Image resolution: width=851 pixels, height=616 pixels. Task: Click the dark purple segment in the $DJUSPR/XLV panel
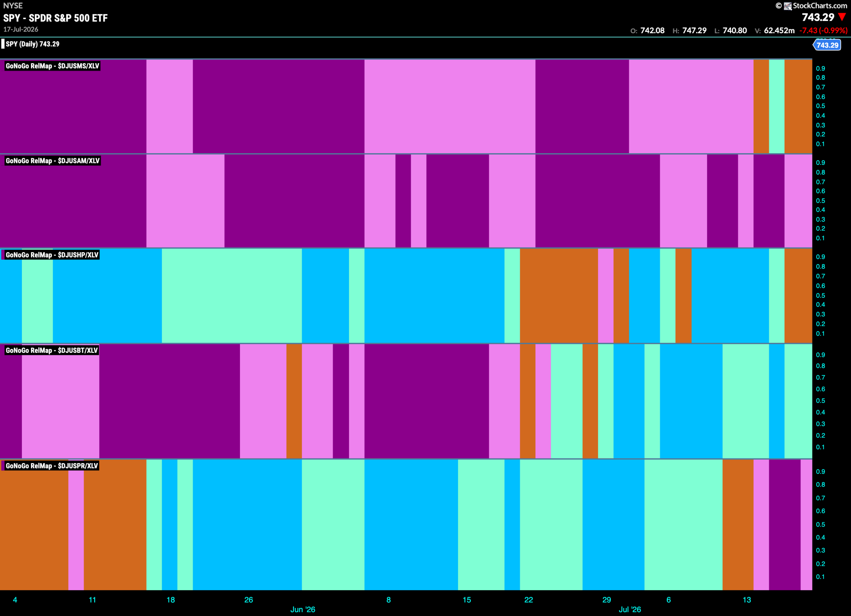785,525
